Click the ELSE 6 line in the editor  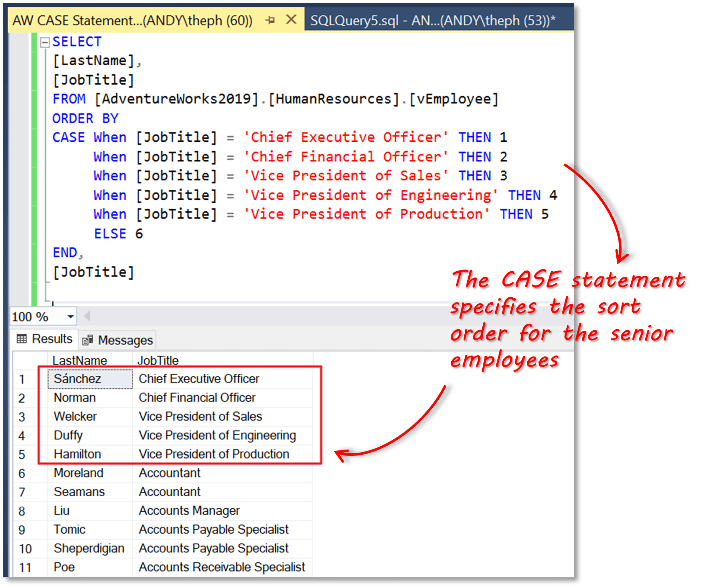(118, 234)
